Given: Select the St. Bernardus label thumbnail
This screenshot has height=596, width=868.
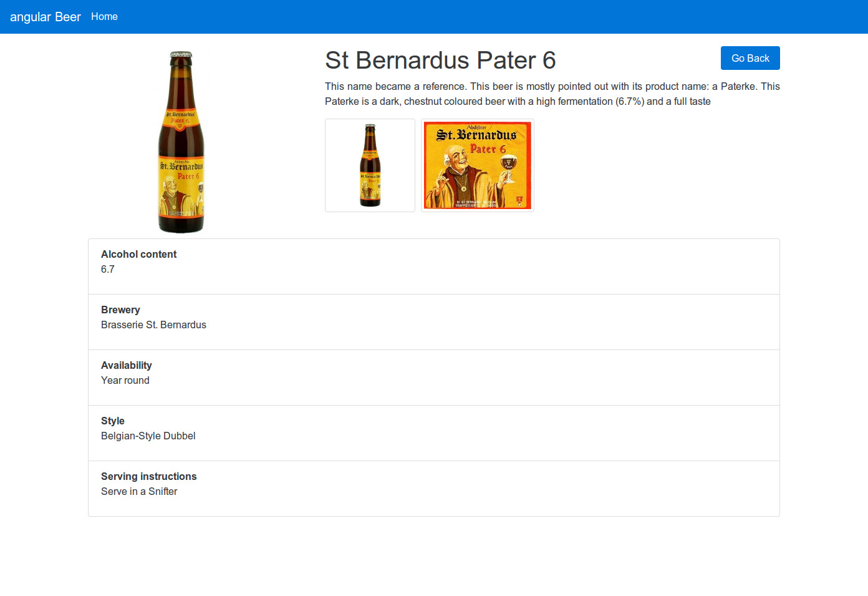Looking at the screenshot, I should click(478, 165).
